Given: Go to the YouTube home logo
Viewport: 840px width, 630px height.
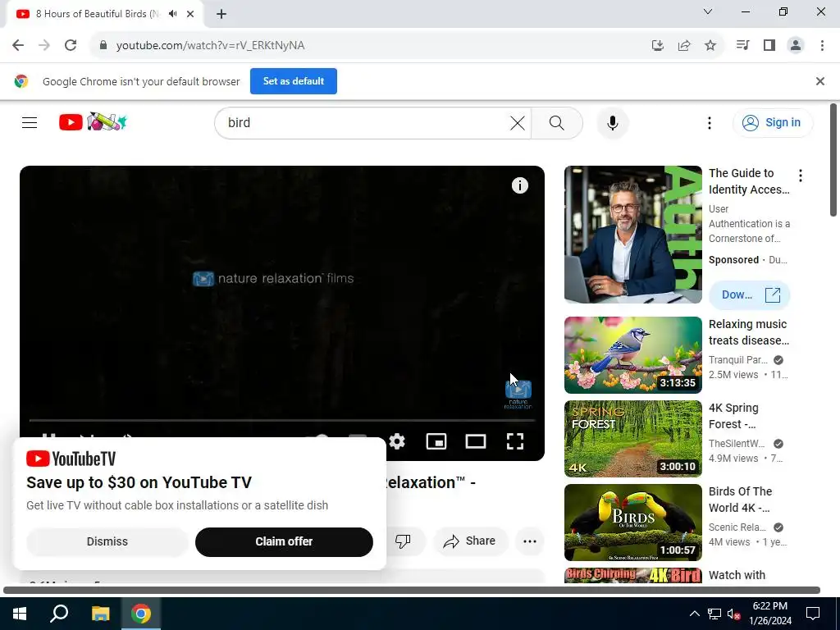Looking at the screenshot, I should 93,122.
